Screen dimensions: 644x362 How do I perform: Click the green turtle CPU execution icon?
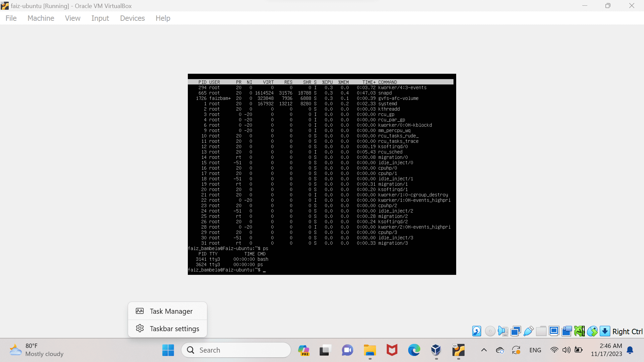[x=579, y=331]
